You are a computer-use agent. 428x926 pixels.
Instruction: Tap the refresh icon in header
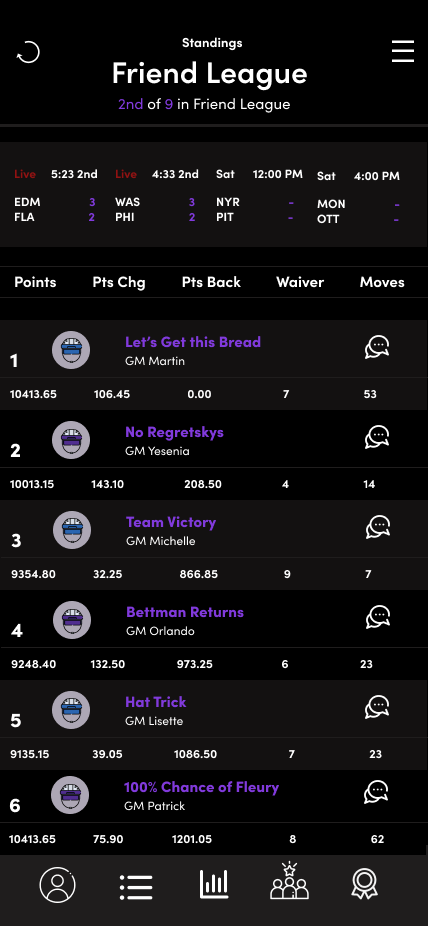click(28, 52)
